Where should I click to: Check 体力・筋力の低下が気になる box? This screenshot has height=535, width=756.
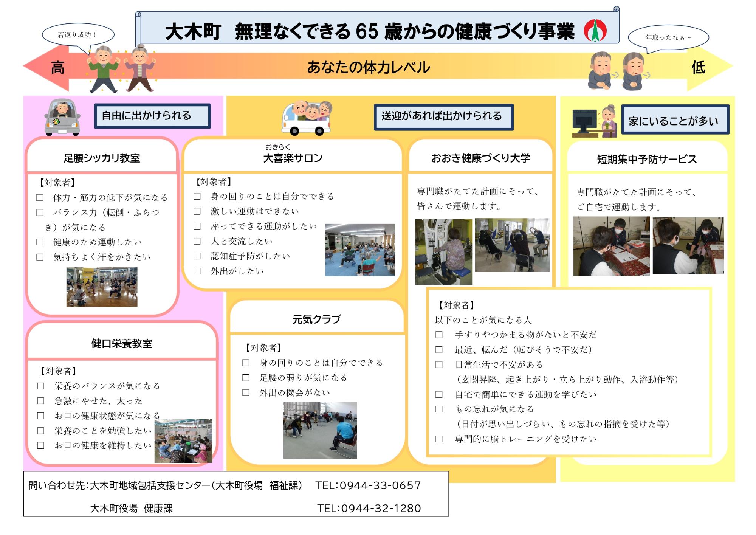point(40,197)
